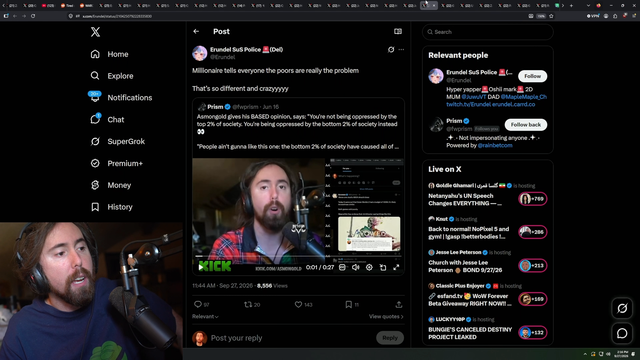640x360 pixels.
Task: Click the Search field
Action: tap(488, 32)
